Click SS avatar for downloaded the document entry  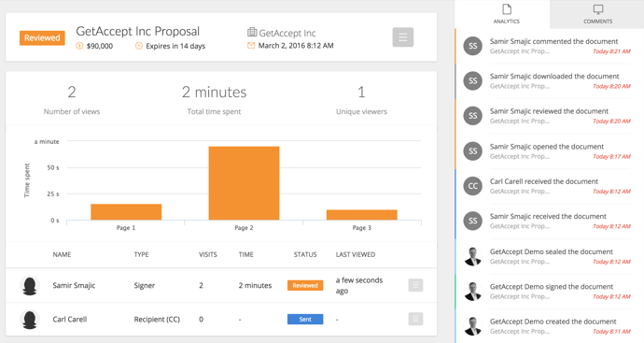pos(472,81)
